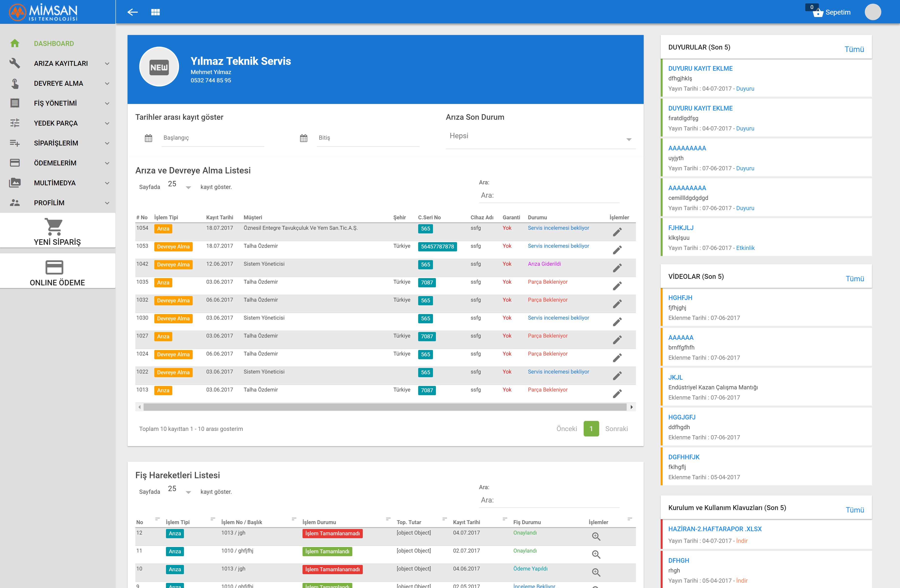Open Tümü link in Videolar panel
900x588 pixels.
click(855, 279)
